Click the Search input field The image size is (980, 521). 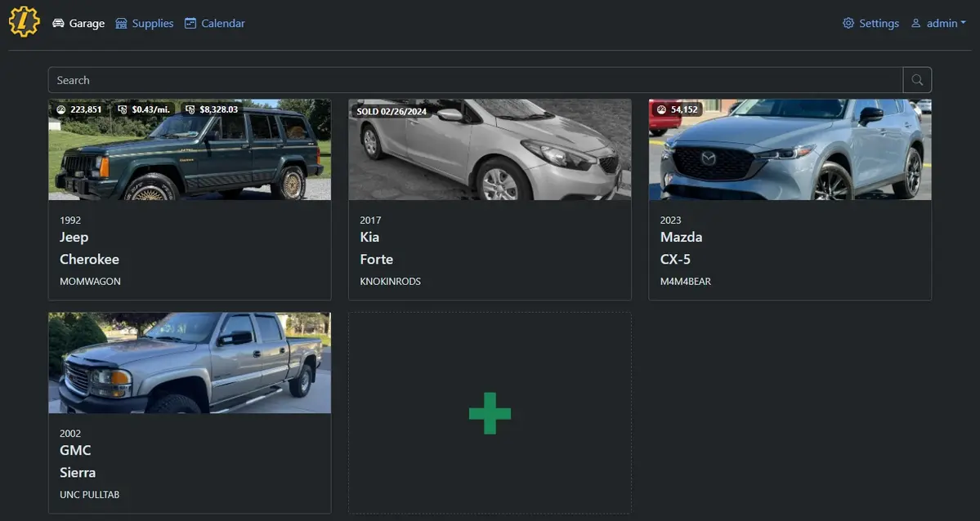[x=476, y=80]
